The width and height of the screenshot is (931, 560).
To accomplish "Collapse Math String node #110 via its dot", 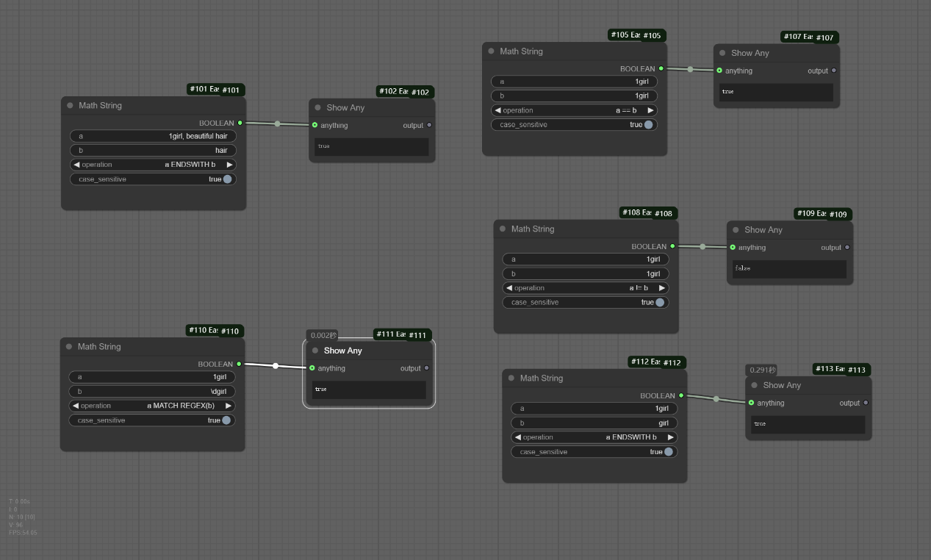I will tap(69, 347).
